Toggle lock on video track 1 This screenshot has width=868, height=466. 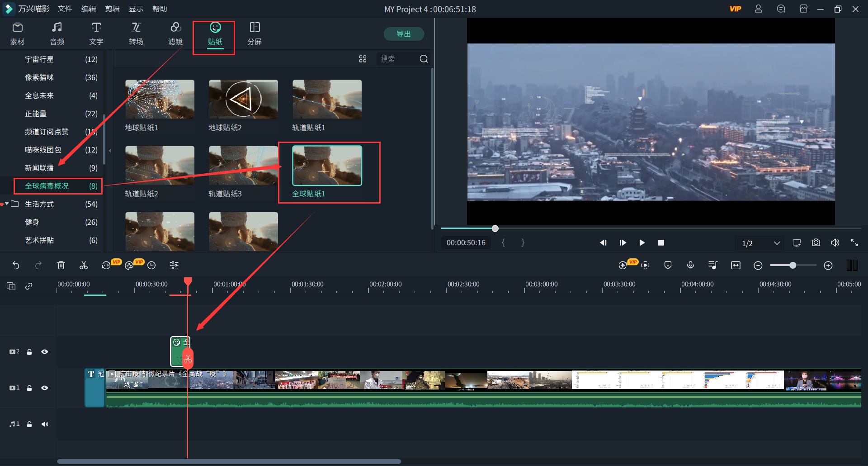(29, 388)
